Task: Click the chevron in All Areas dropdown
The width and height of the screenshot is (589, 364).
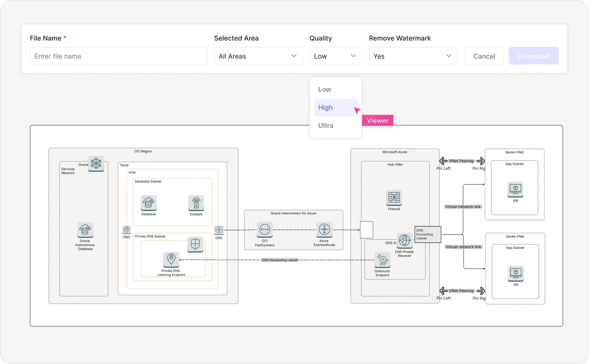Action: tap(294, 56)
